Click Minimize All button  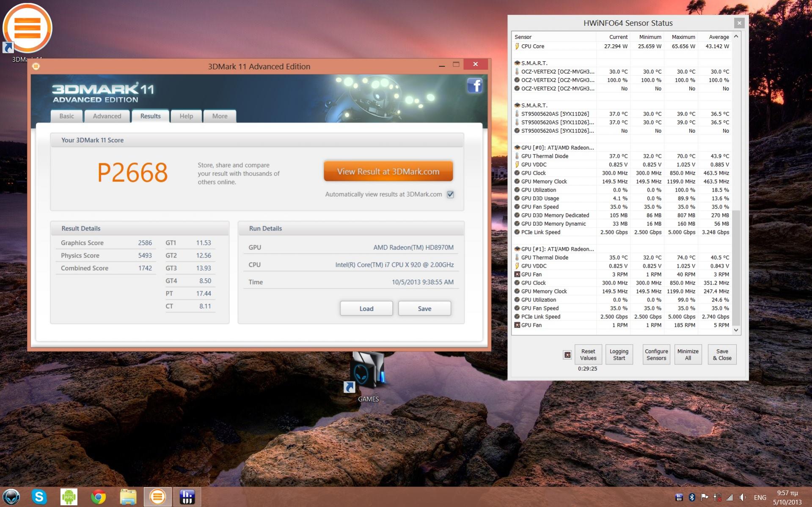pyautogui.click(x=688, y=354)
